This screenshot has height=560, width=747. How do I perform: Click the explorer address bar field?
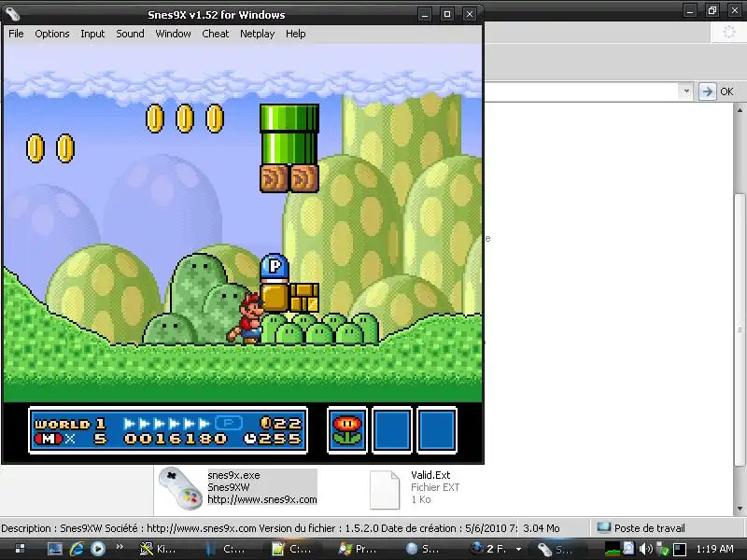(x=582, y=91)
